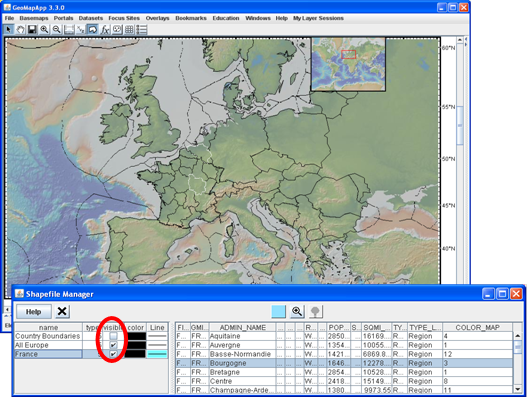Click the save floppy disk icon

click(x=32, y=30)
